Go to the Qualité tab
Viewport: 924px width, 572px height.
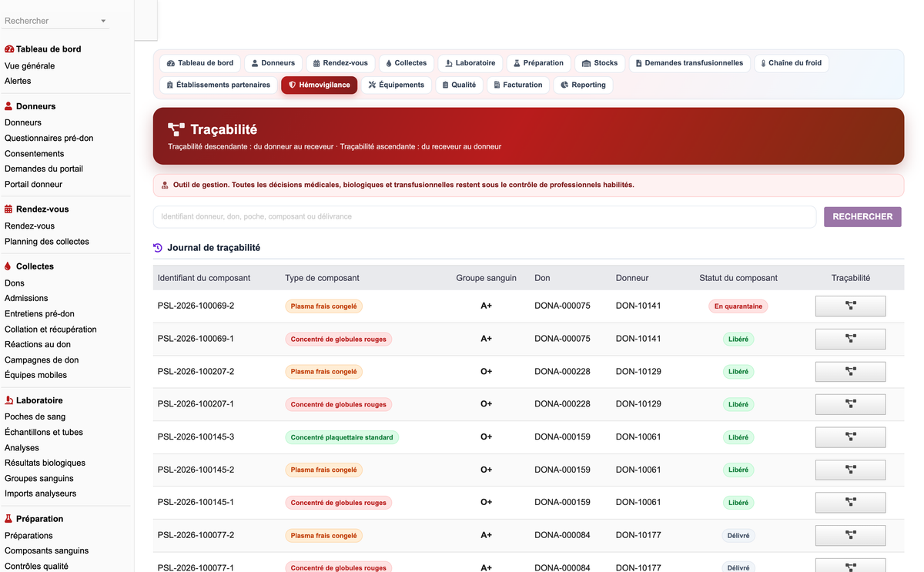tap(460, 85)
